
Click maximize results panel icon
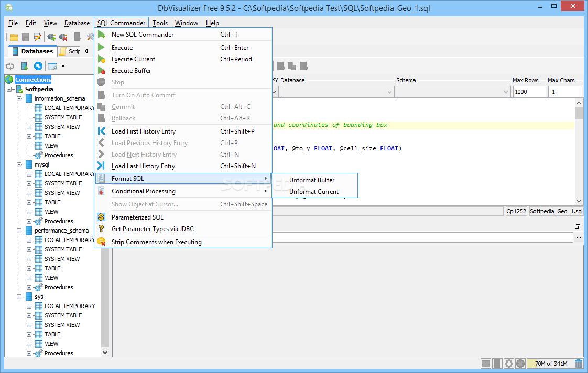[578, 226]
